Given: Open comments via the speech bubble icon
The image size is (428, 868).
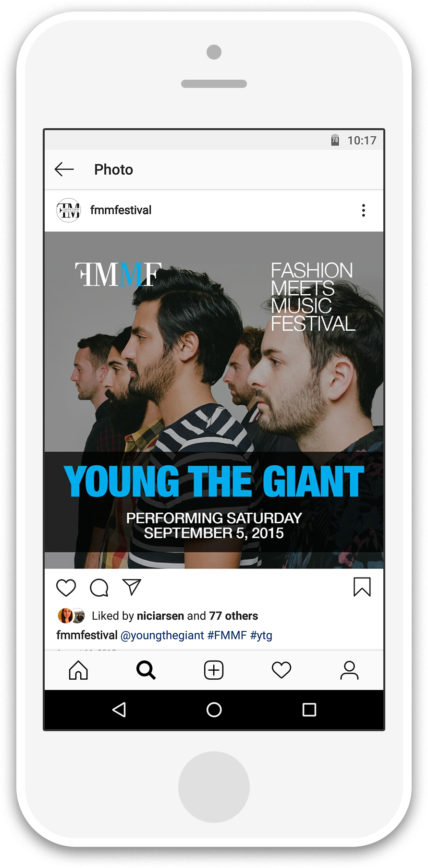Looking at the screenshot, I should 99,588.
